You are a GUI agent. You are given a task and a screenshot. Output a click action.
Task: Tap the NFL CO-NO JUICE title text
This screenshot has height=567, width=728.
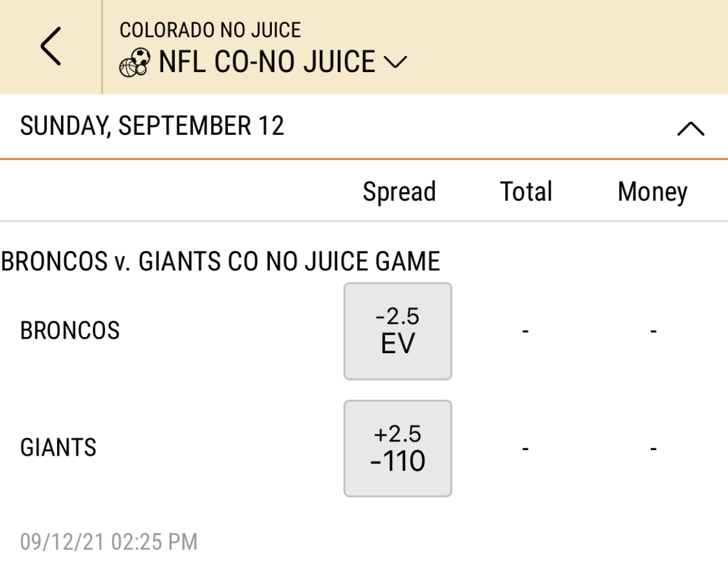[267, 62]
